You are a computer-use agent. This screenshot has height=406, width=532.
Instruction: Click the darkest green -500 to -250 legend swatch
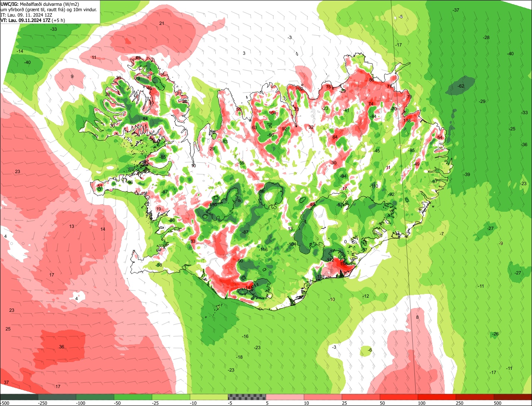(19, 397)
